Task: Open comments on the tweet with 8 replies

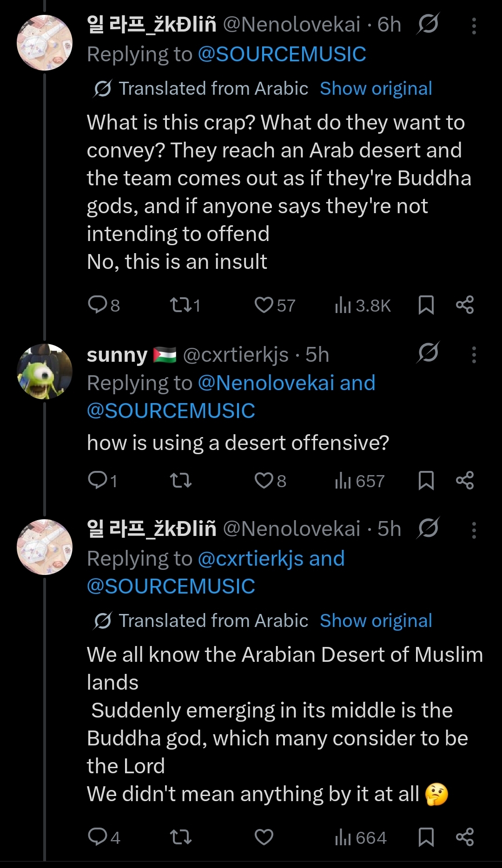Action: coord(104,305)
